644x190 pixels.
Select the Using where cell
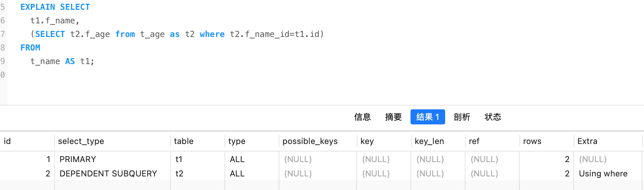click(x=603, y=174)
